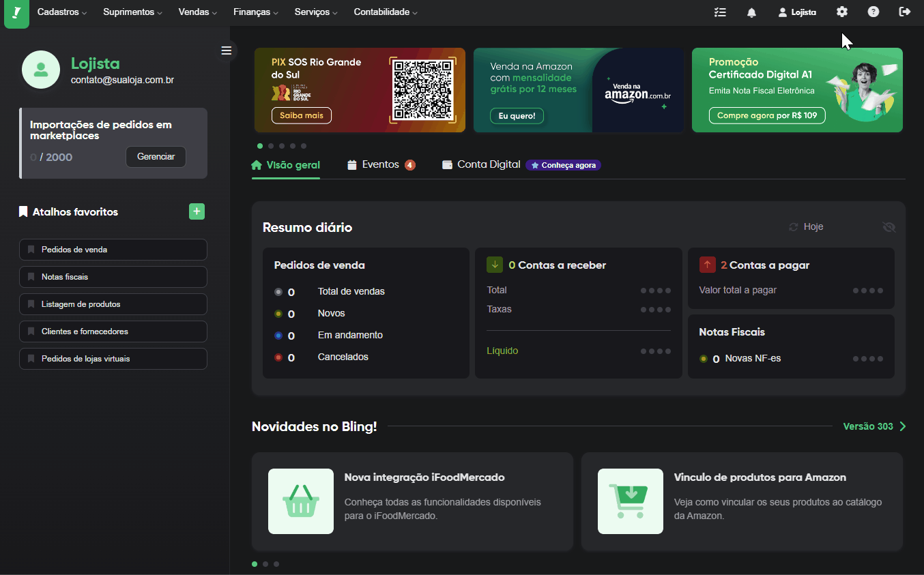Viewport: 924px width, 575px height.
Task: Expand the Serviços menu
Action: pos(317,12)
